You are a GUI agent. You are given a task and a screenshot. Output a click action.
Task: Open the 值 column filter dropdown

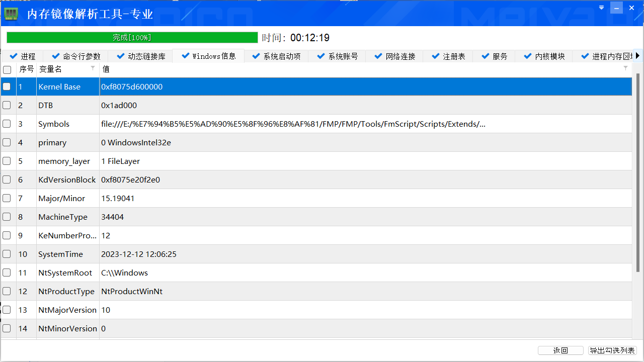[x=626, y=68]
